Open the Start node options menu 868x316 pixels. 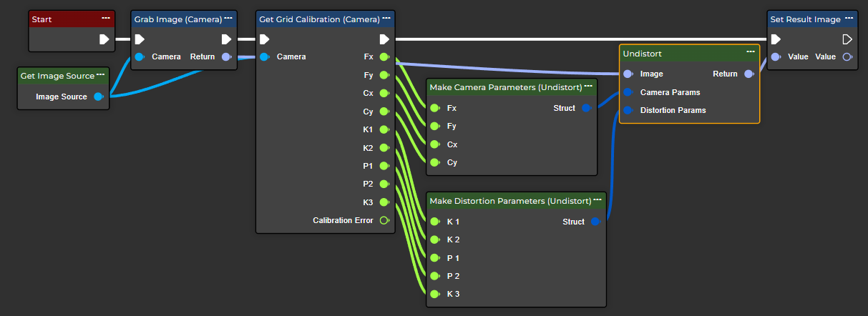tap(106, 18)
